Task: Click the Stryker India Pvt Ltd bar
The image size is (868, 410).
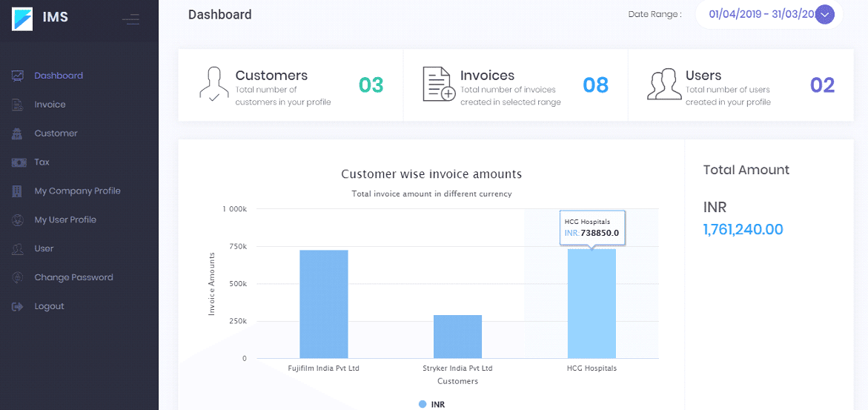Action: [458, 337]
